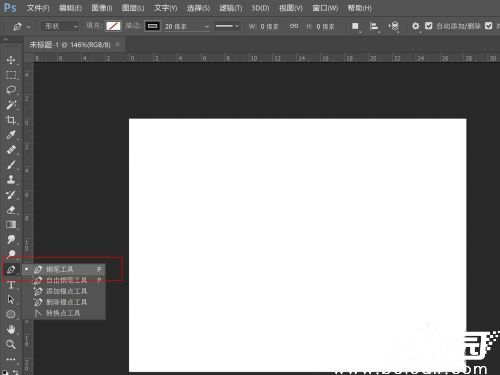Switch to the 未标题-1 document tab
The image size is (500, 375).
click(70, 45)
